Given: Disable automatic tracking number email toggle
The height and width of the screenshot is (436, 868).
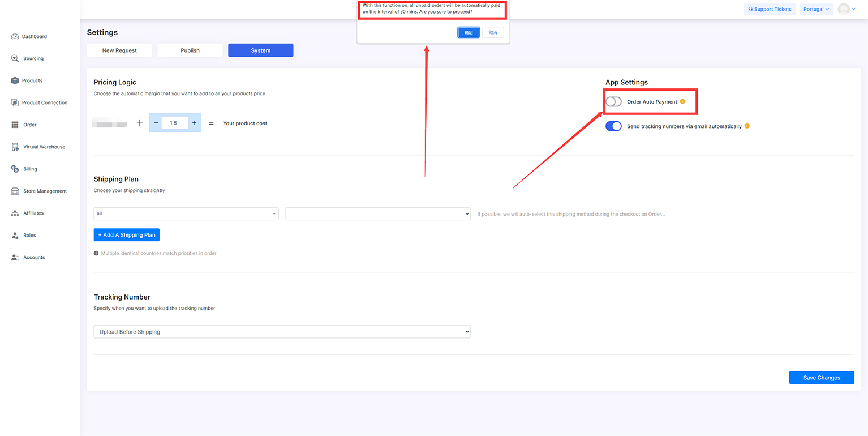Looking at the screenshot, I should click(613, 126).
